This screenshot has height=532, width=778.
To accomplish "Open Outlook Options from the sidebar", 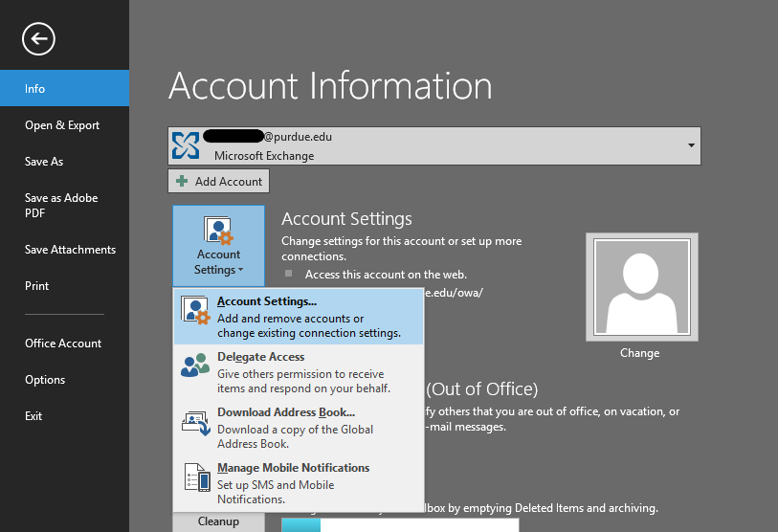I will pos(45,380).
